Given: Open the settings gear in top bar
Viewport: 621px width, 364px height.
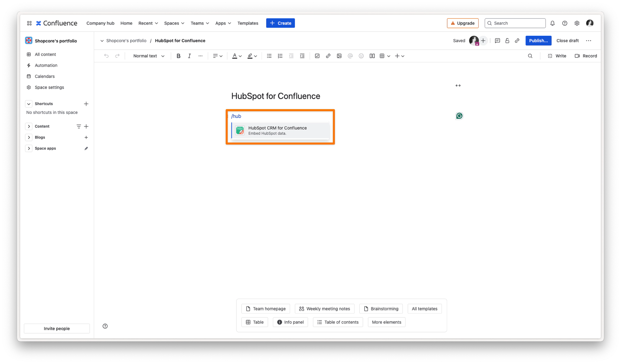Looking at the screenshot, I should pos(577,23).
